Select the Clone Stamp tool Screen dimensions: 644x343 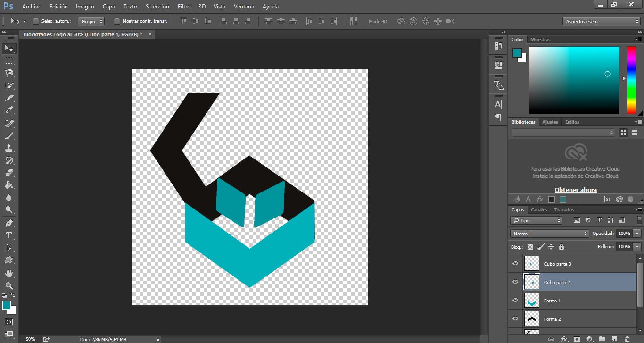point(9,148)
